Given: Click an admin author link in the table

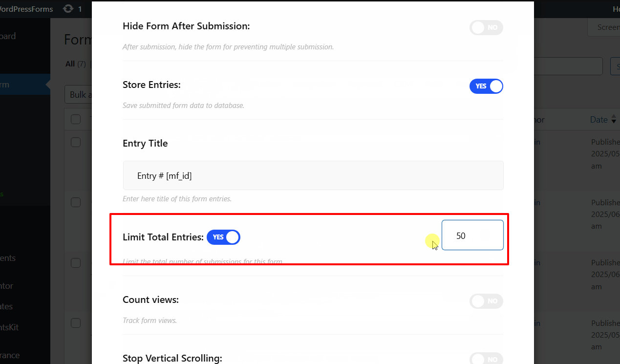Looking at the screenshot, I should pyautogui.click(x=535, y=142).
